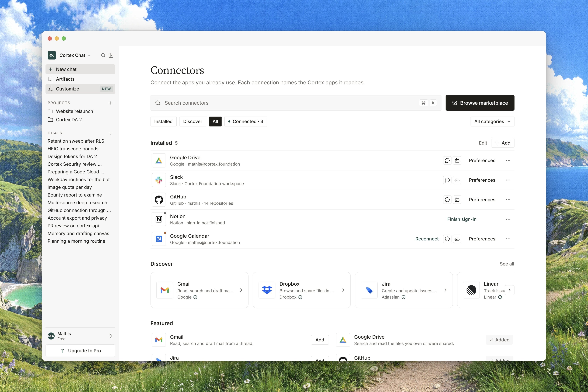This screenshot has height=392, width=588.
Task: Open the Website relaunch project
Action: point(80,111)
